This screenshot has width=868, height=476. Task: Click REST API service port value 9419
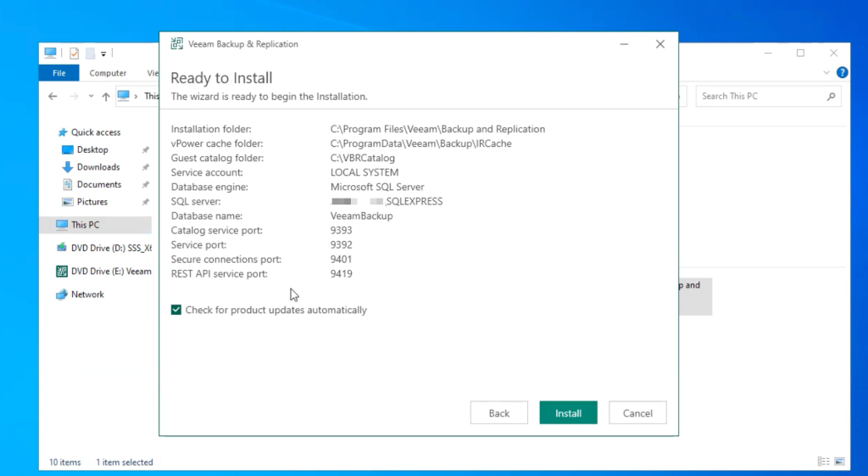pos(341,273)
